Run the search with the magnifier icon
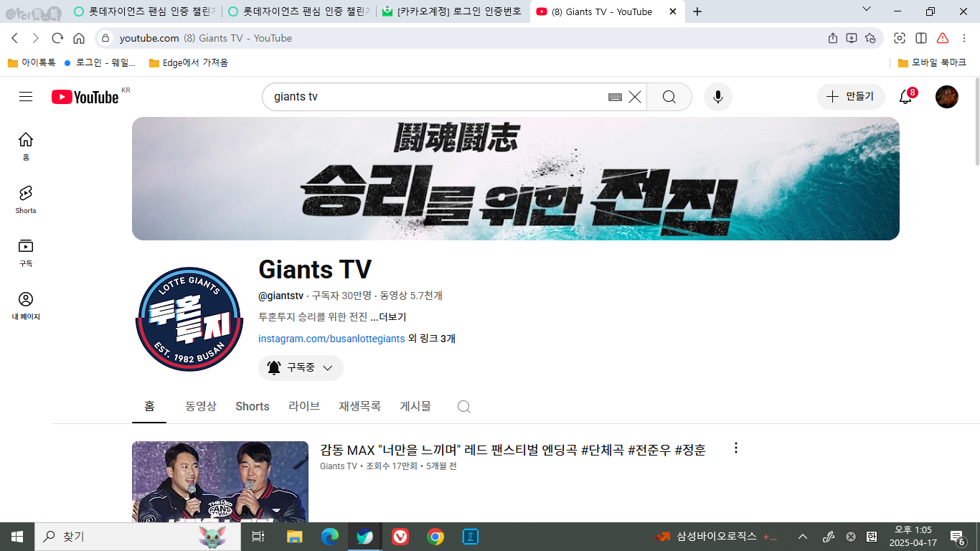 (x=669, y=97)
